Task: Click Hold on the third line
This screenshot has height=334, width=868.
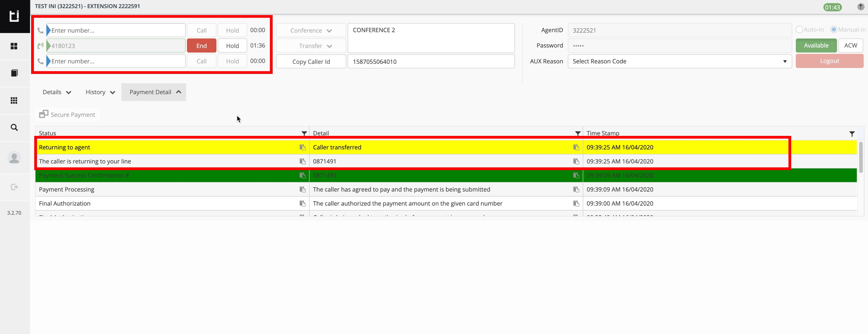Action: [x=232, y=61]
